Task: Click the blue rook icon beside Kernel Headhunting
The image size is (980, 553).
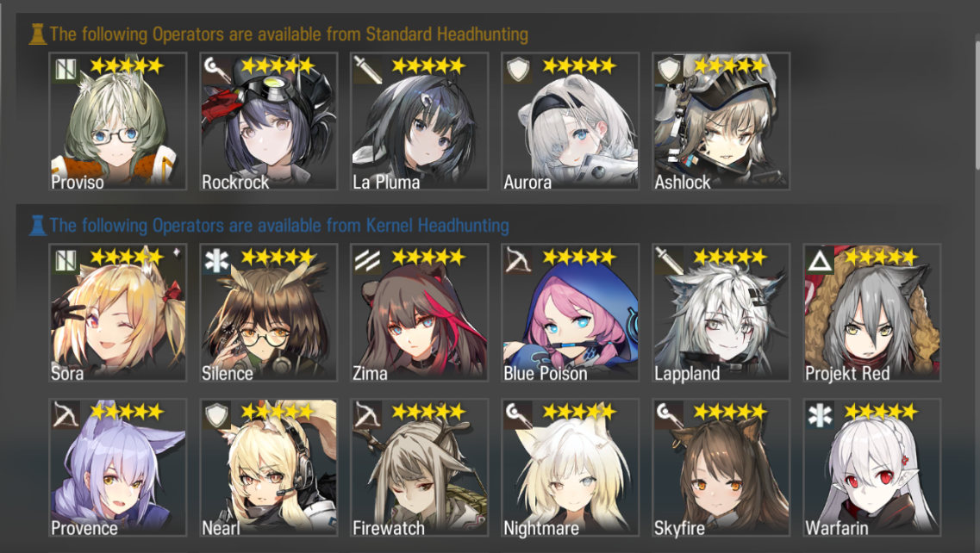Action: point(38,225)
